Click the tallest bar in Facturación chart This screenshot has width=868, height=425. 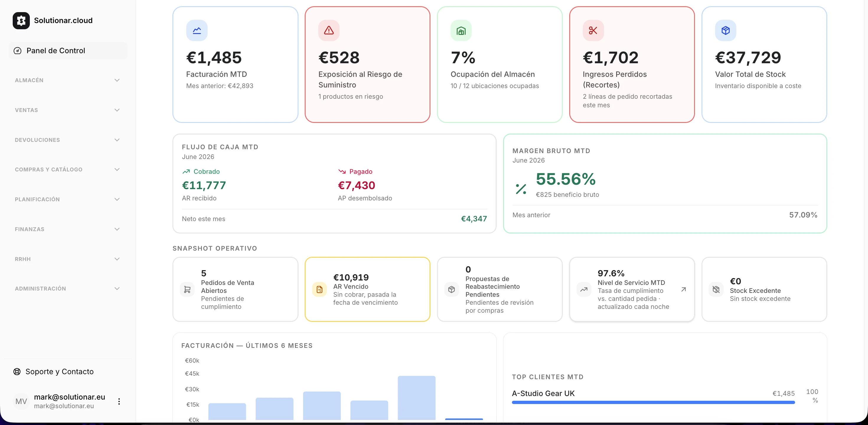417,398
